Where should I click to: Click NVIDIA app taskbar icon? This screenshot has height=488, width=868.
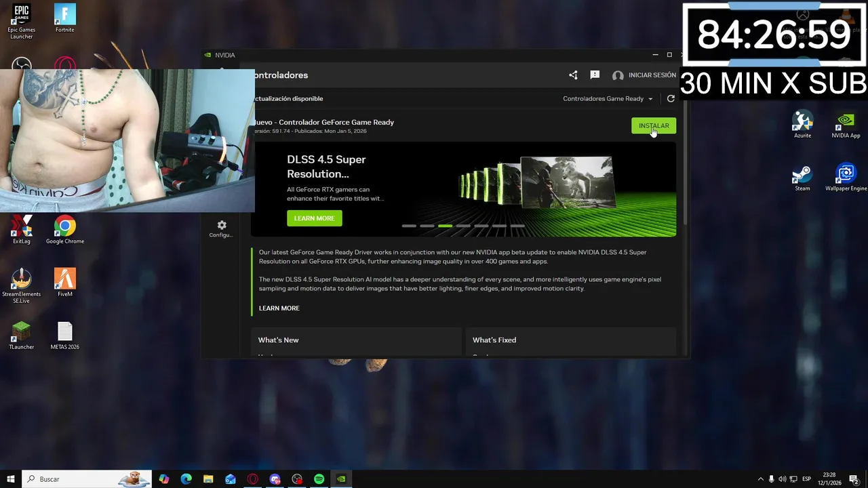point(341,479)
